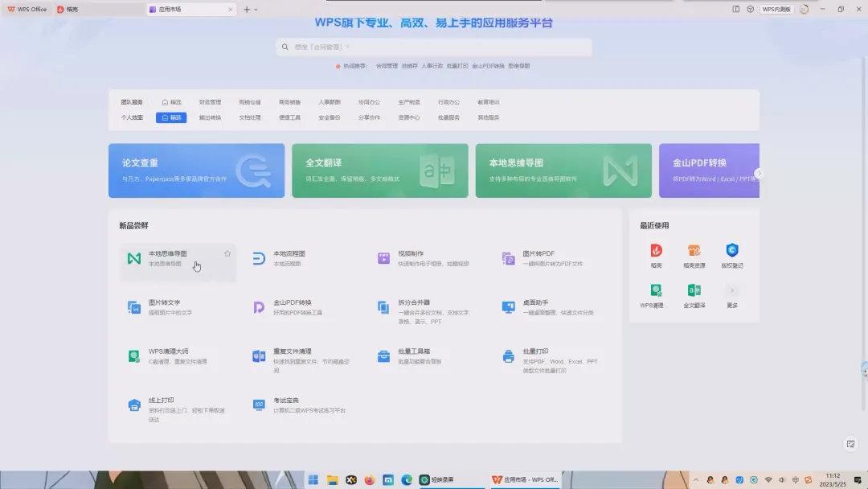Select 精选 in the 团队服务 row
The width and height of the screenshot is (868, 489).
point(172,102)
